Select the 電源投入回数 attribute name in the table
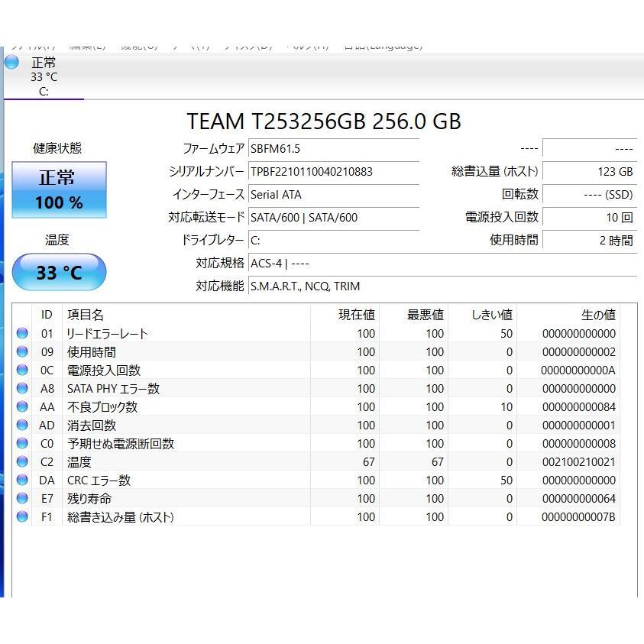 click(104, 370)
